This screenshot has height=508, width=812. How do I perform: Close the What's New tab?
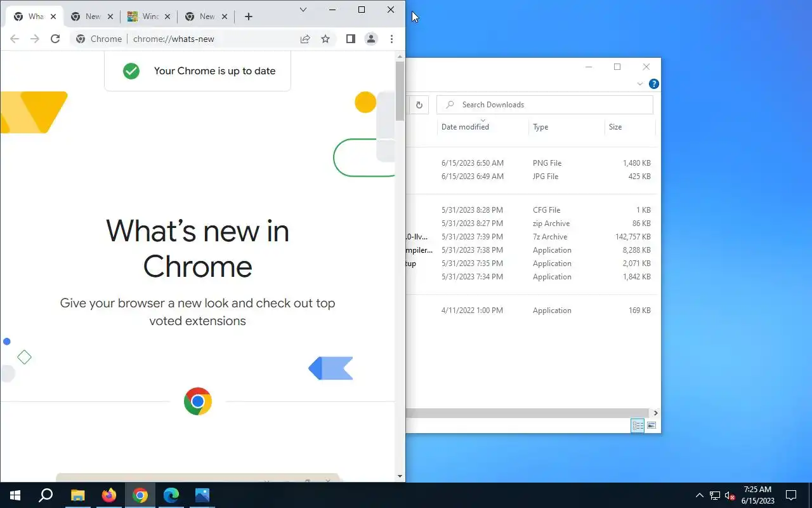(53, 17)
